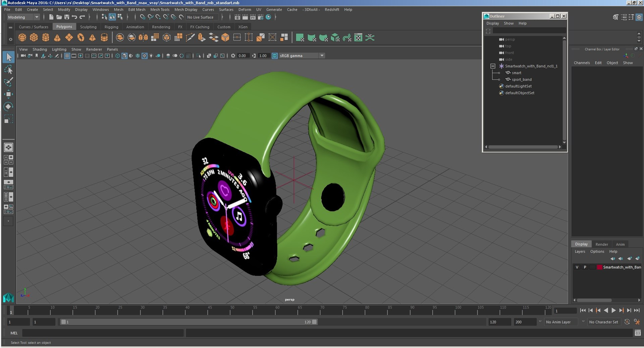Viewport: 644px width, 348px height.
Task: Open the Outliner Display menu
Action: click(x=493, y=23)
